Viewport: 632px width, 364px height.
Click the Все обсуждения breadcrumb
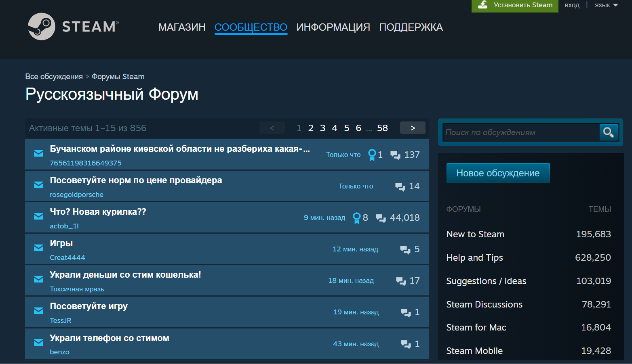[54, 77]
